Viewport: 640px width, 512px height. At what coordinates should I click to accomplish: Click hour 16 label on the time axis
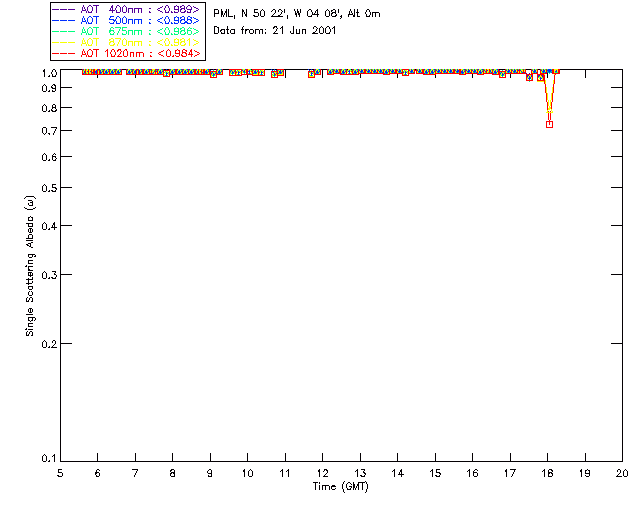click(x=472, y=473)
